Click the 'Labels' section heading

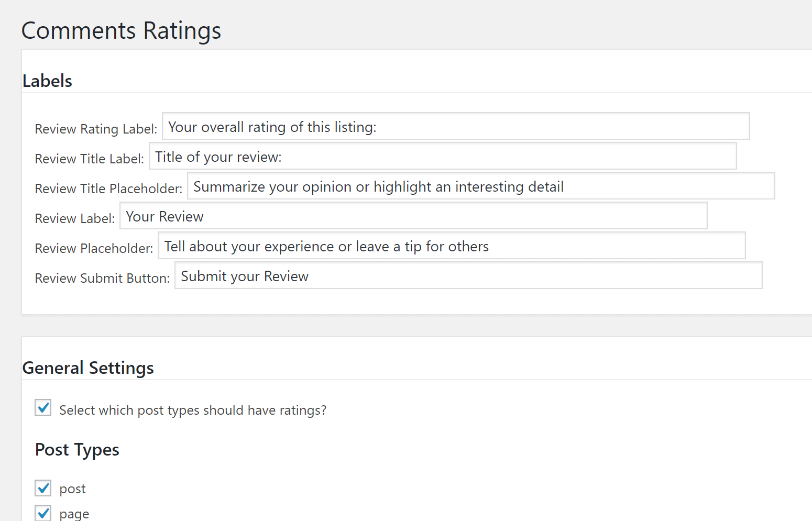coord(47,81)
